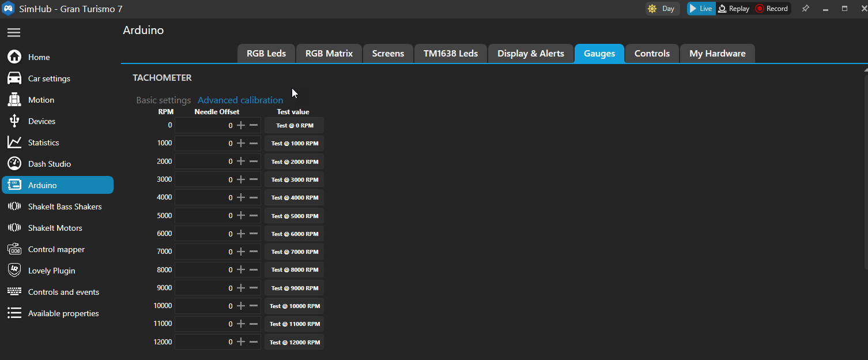Click Test @ 0 RPM button
Screen dimensions: 868x360
pos(294,125)
